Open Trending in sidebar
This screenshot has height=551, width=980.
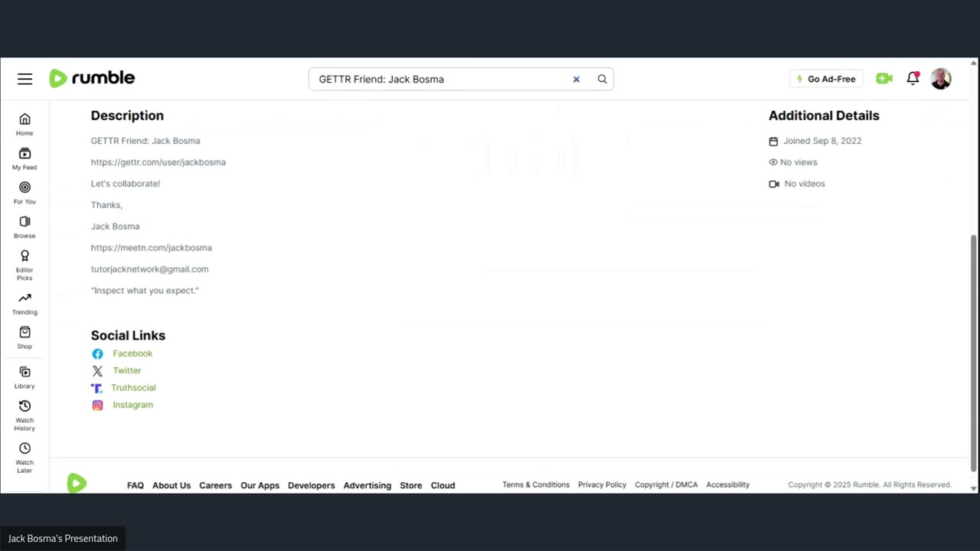(x=24, y=304)
